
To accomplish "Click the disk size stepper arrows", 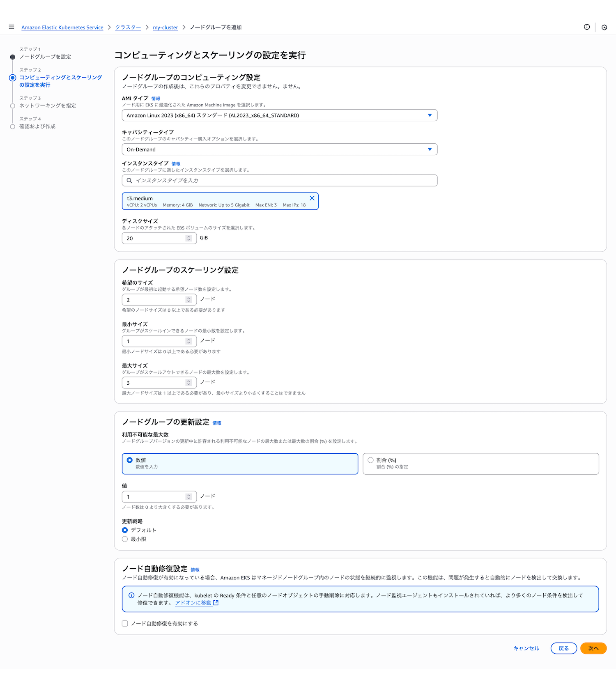I will click(x=188, y=238).
